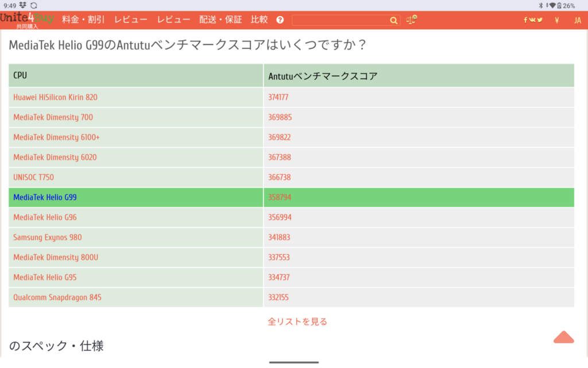The image size is (588, 368).
Task: Open the MediaTek Dimensity 800U link
Action: coord(56,257)
